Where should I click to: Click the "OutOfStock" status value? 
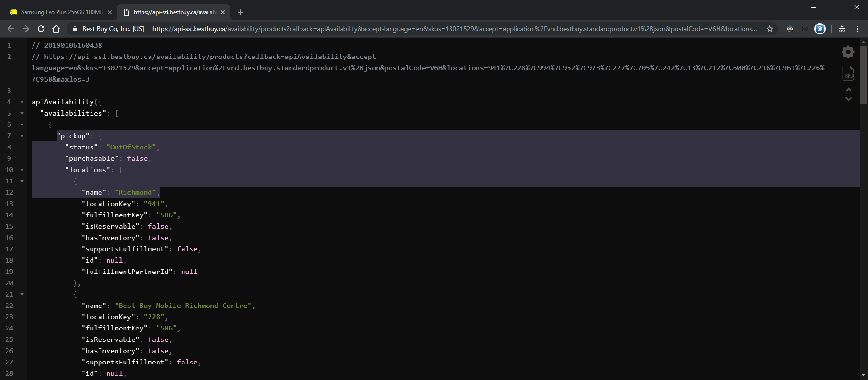coord(131,147)
